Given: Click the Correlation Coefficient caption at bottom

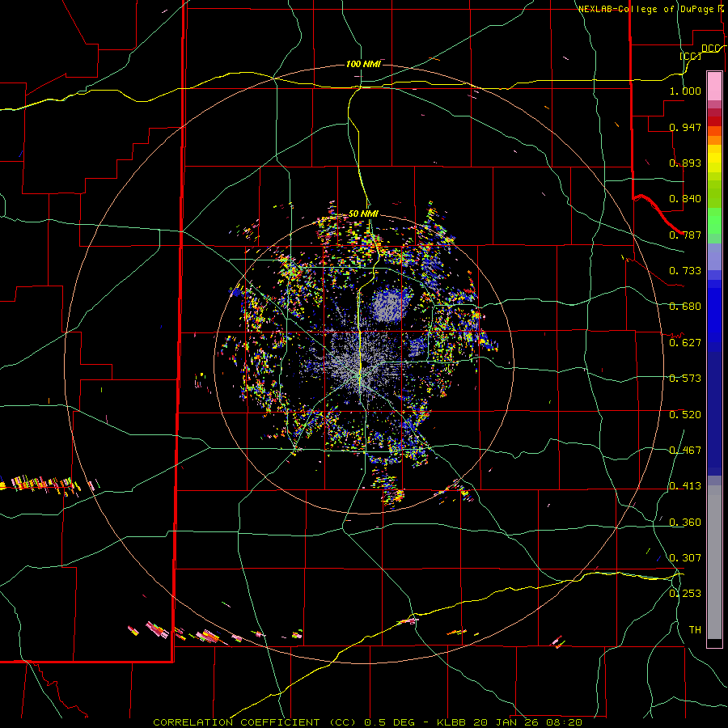Looking at the screenshot, I should coord(368,722).
